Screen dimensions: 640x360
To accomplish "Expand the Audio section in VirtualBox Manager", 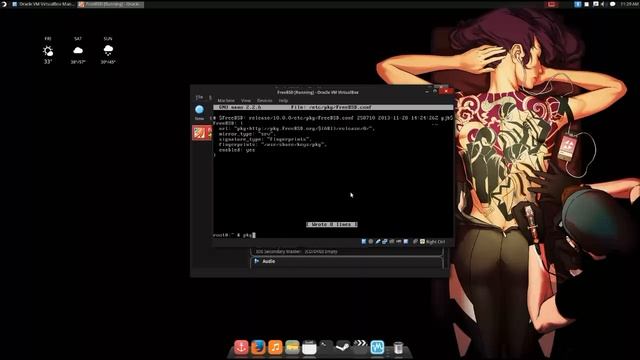I will point(269,261).
